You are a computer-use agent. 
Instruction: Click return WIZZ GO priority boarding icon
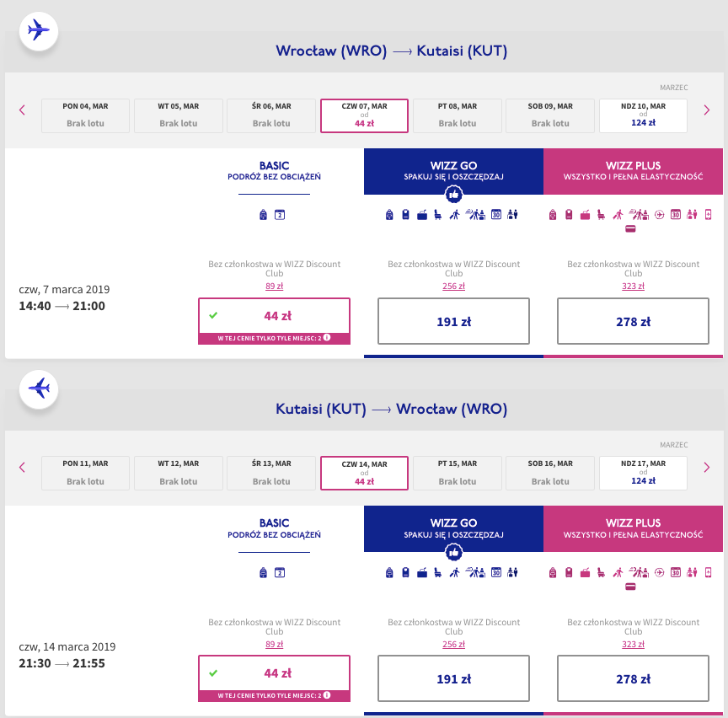pyautogui.click(x=454, y=573)
